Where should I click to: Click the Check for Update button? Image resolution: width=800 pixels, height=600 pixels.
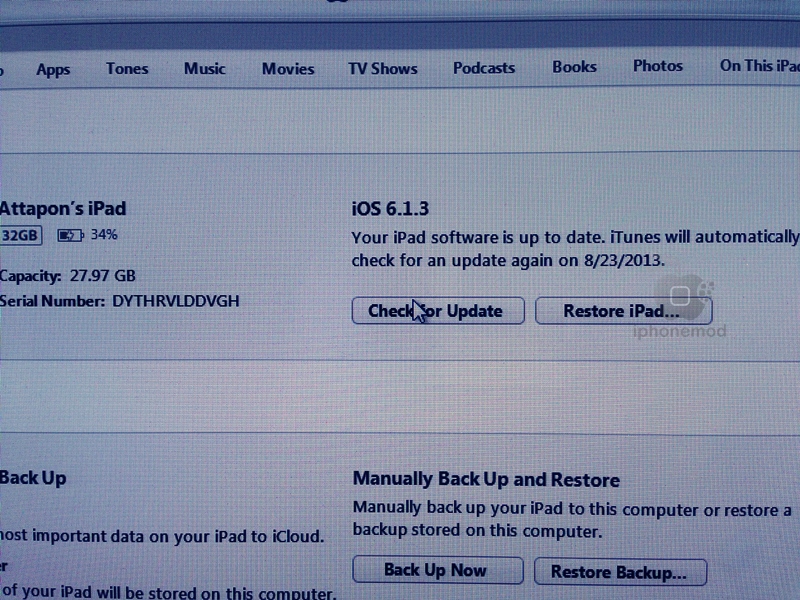tap(438, 311)
